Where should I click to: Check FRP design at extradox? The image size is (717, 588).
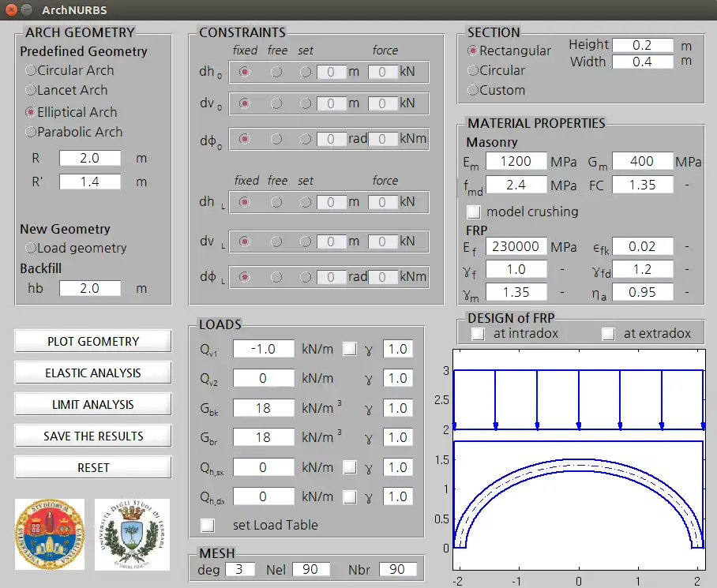pos(607,334)
